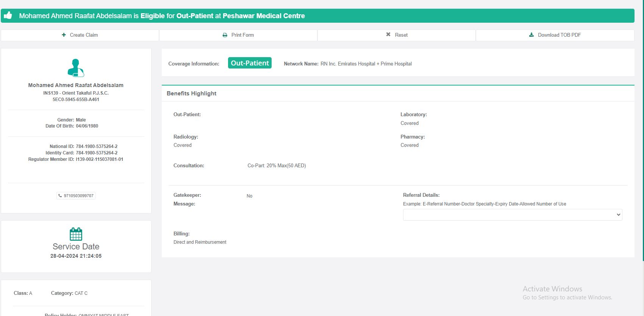Screen dimensions: 644x316
Task: Click the Referral Details label
Action: [421, 195]
